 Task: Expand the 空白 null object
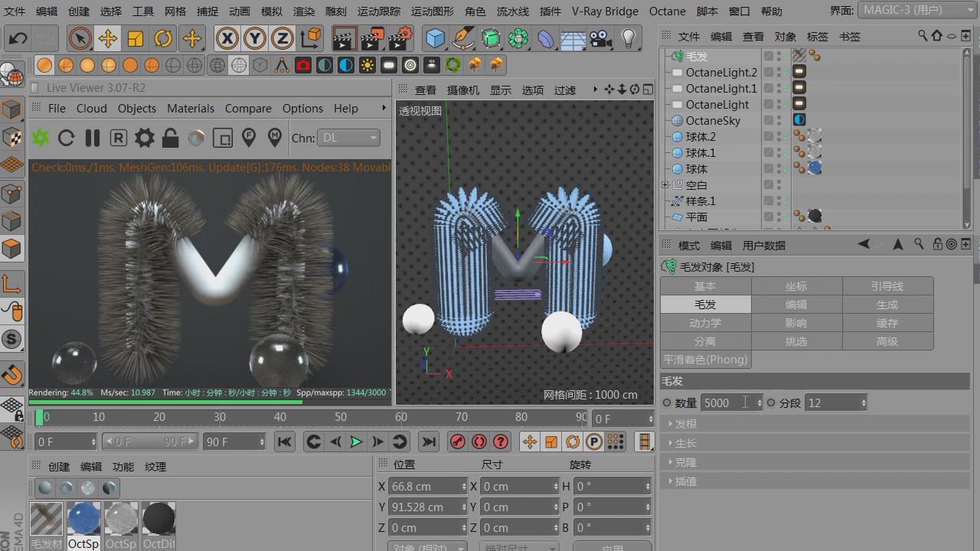tap(665, 185)
